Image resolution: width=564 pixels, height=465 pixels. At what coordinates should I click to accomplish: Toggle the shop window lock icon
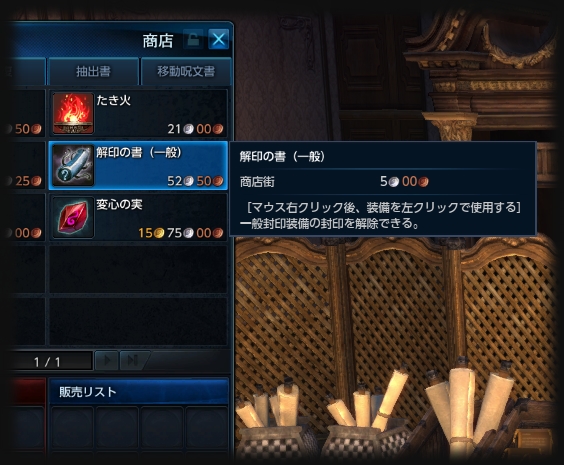194,39
